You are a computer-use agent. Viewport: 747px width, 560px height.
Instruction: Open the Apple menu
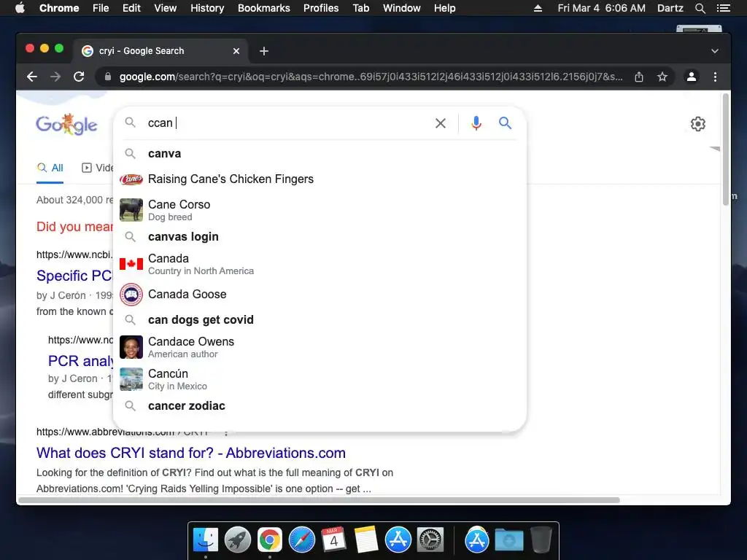tap(20, 8)
